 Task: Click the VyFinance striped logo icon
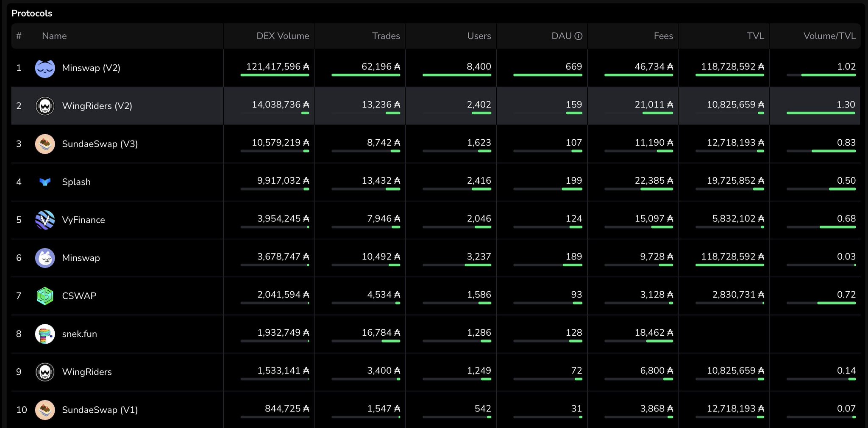(x=45, y=220)
